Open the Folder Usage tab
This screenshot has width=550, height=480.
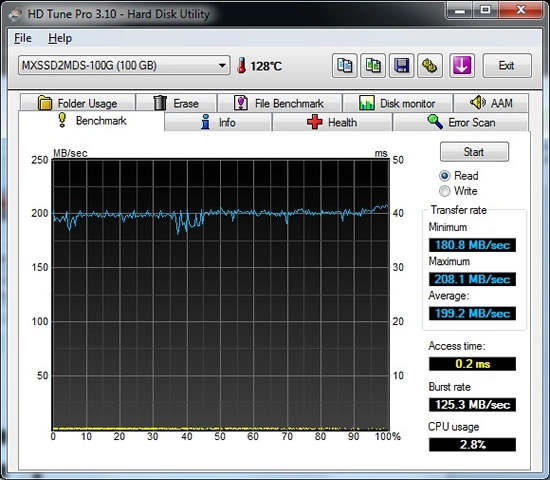[x=78, y=103]
